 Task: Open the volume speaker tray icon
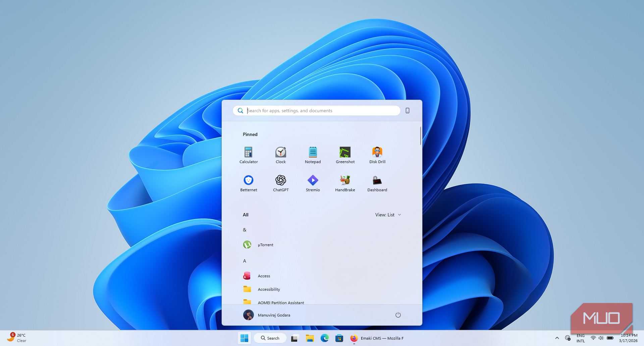pyautogui.click(x=601, y=338)
